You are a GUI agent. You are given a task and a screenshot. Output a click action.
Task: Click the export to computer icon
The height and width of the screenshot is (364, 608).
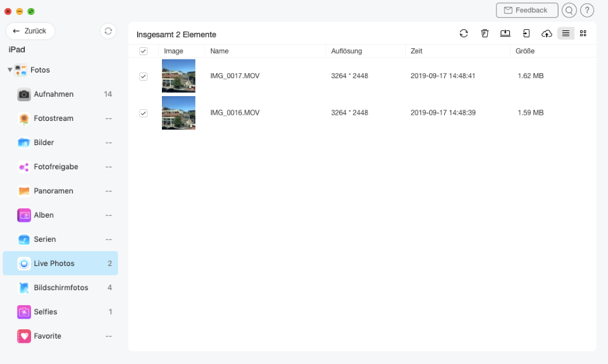(x=505, y=33)
